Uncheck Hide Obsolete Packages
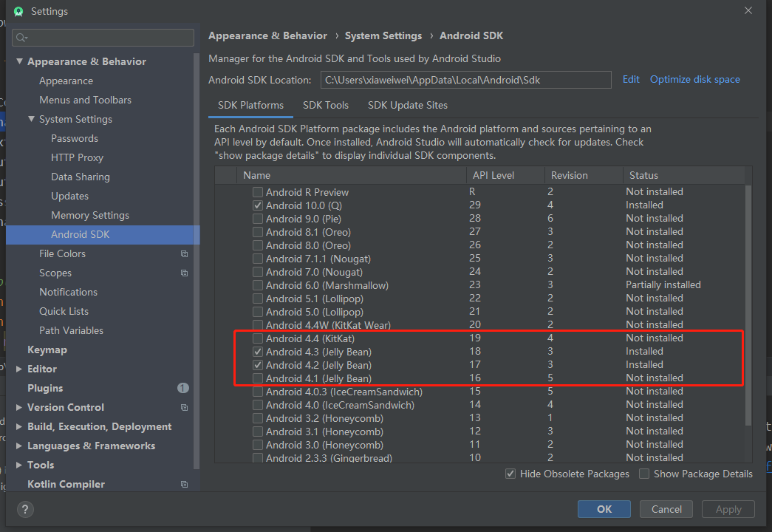Viewport: 772px width, 532px height. (x=510, y=474)
